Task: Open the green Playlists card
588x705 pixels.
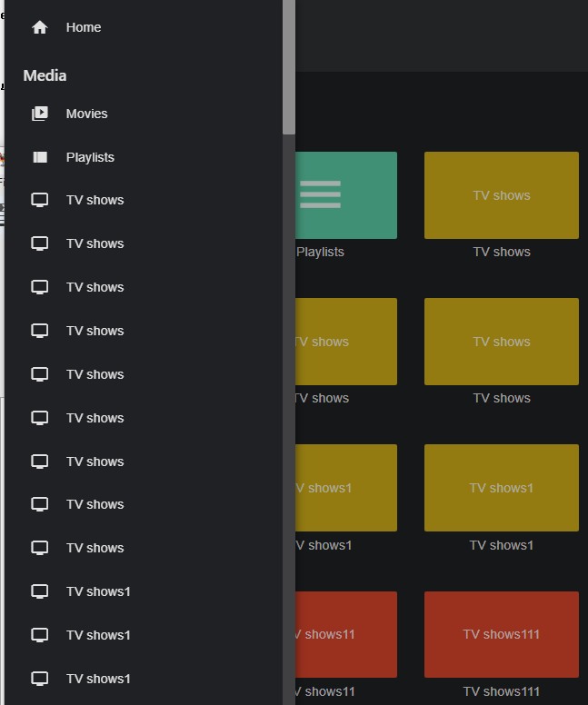Action: tap(345, 194)
